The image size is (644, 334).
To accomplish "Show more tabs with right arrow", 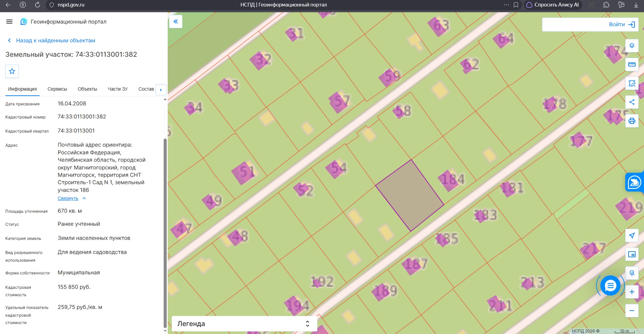I will tap(161, 90).
